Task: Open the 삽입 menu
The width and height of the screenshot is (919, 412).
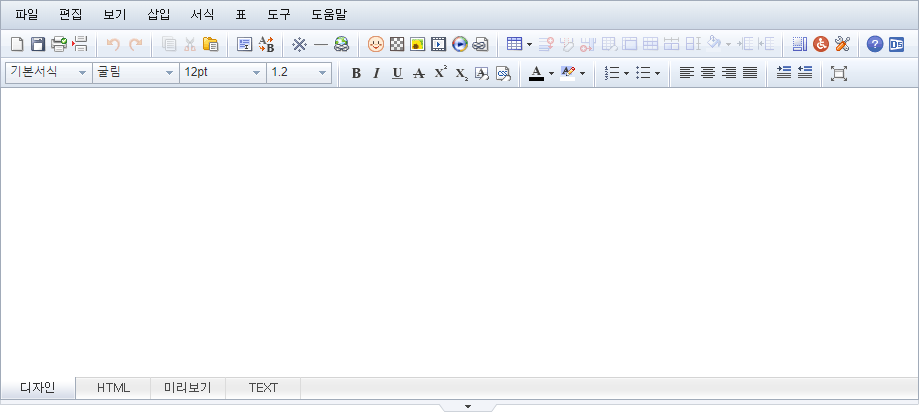Action: coord(158,15)
